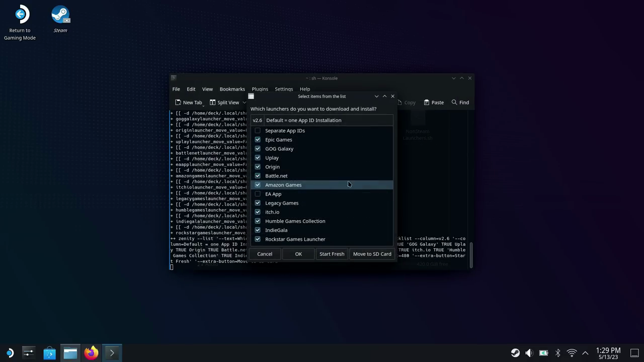Screen dimensions: 644x362
Task: Select 'Rockstar Games Launcher' row text
Action: tap(295, 239)
